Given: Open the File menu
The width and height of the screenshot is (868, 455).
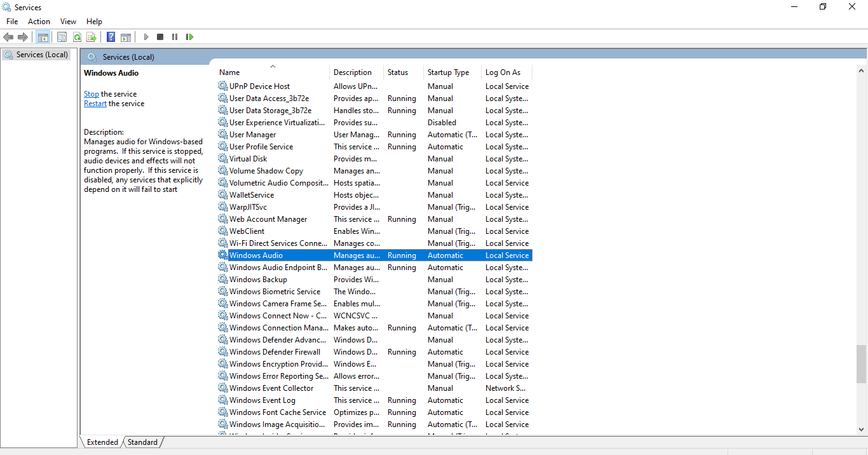Looking at the screenshot, I should coord(12,22).
